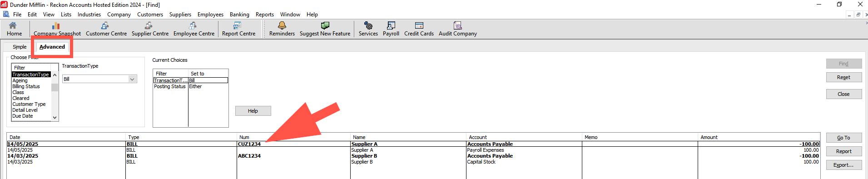
Task: Switch to the Advanced tab
Action: point(52,47)
